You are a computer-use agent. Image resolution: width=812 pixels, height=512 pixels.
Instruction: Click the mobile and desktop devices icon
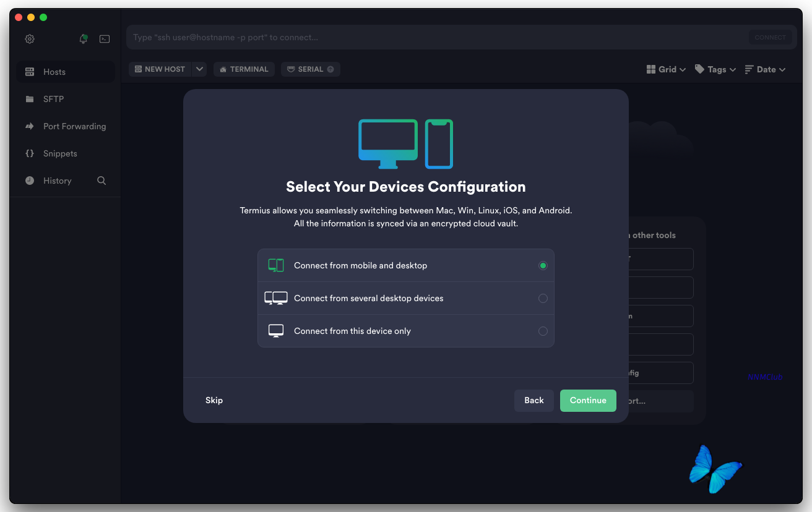pyautogui.click(x=276, y=265)
